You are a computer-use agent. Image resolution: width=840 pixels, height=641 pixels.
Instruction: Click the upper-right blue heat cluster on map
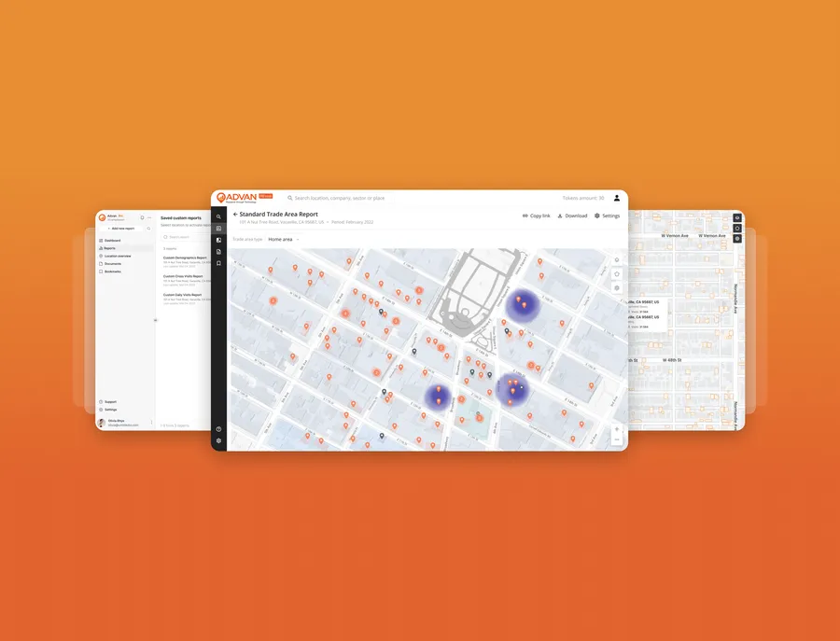pyautogui.click(x=521, y=305)
